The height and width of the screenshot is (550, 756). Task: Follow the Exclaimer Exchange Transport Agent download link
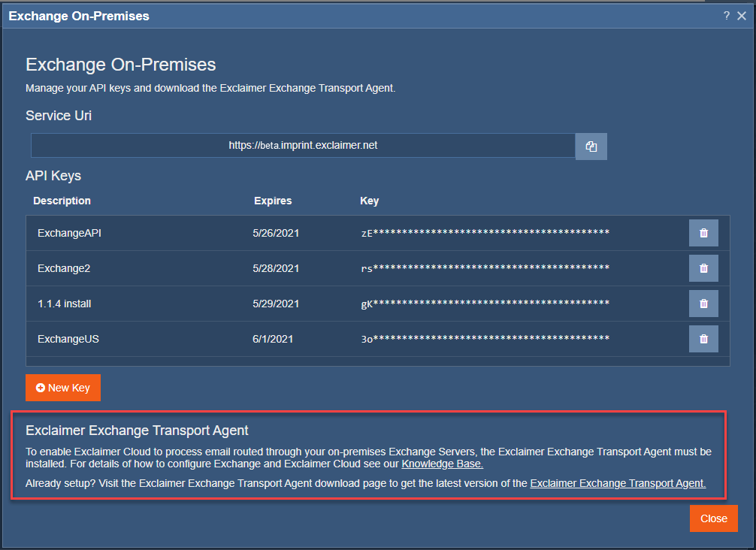tap(618, 483)
